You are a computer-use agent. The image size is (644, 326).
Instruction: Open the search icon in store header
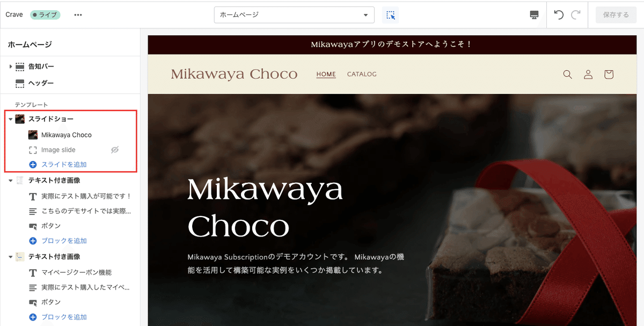coord(567,75)
